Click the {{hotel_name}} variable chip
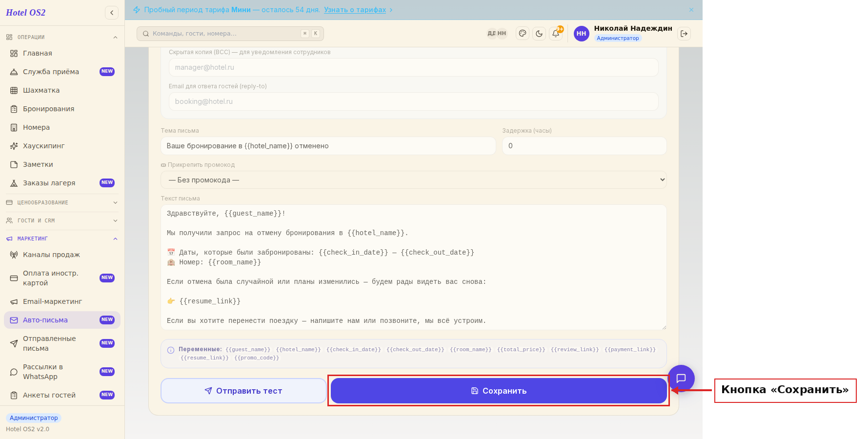 (298, 350)
